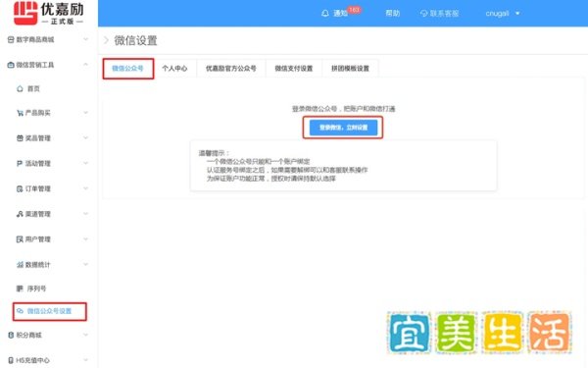
Task: Expand the 奖品管理 submenu chevron
Action: coord(85,137)
